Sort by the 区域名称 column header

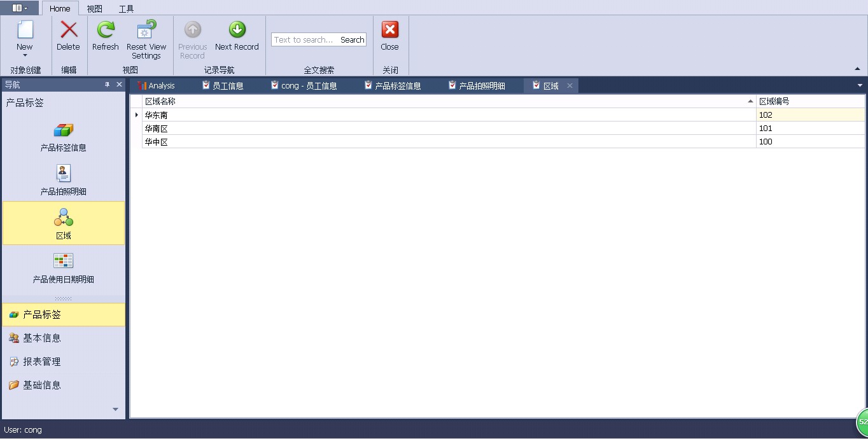point(449,101)
